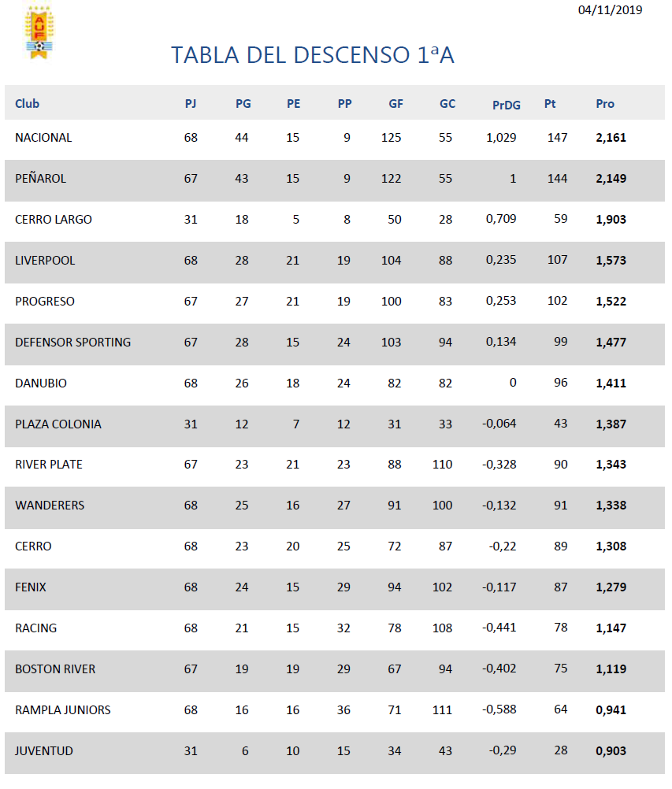Viewport: 672px width, 789px height.
Task: Click the RAMPLA JUNIORS team name
Action: 63,710
